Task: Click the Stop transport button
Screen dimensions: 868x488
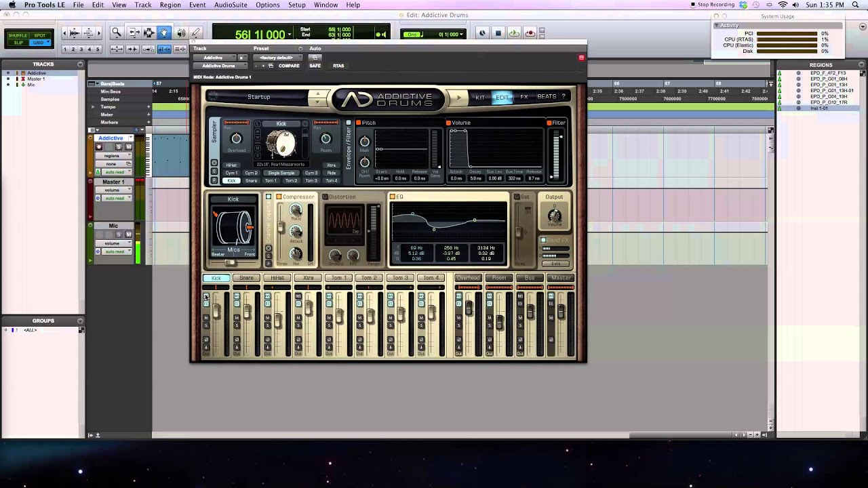Action: [x=498, y=33]
